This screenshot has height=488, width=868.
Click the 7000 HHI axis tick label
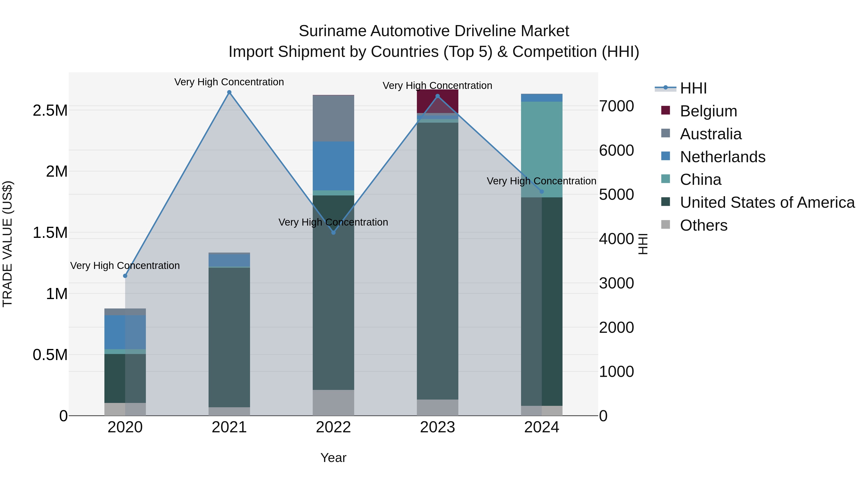616,106
